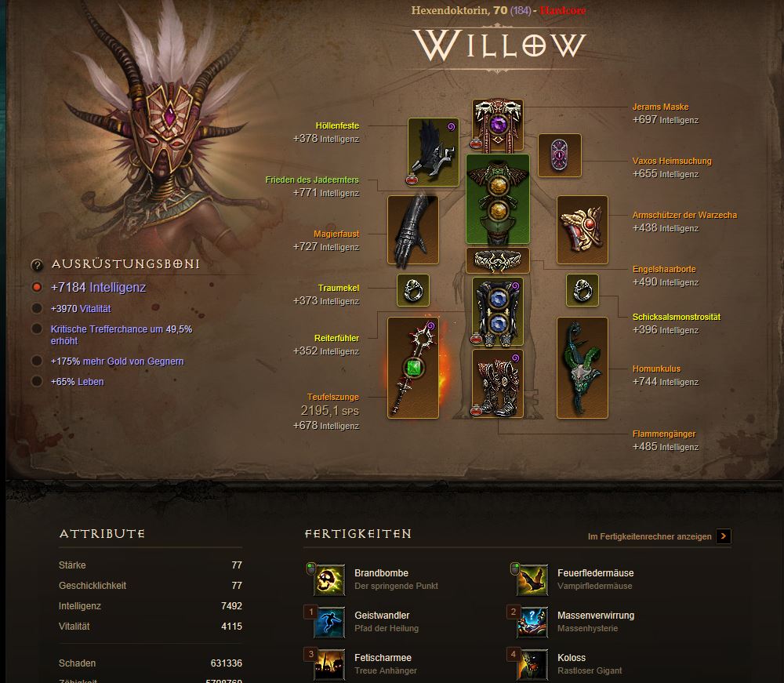Select the +65% Leben bonus radio button

[x=37, y=382]
